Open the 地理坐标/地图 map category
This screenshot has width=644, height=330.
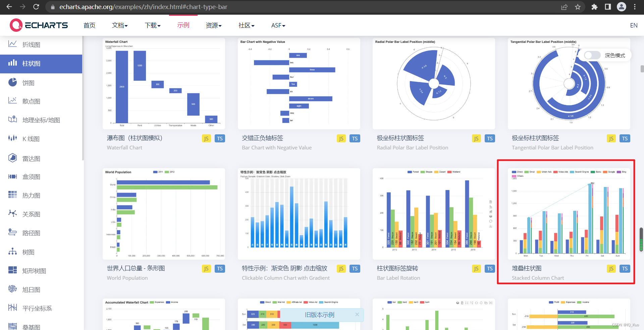coord(41,120)
